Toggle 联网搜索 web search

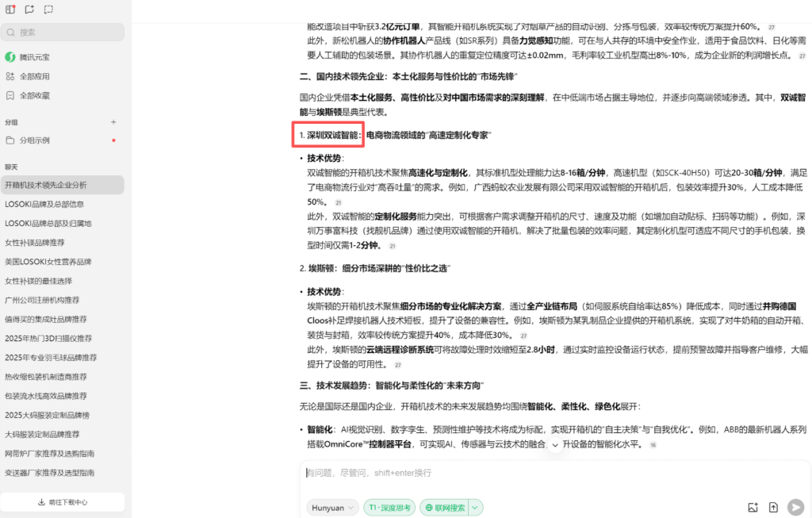coord(444,508)
